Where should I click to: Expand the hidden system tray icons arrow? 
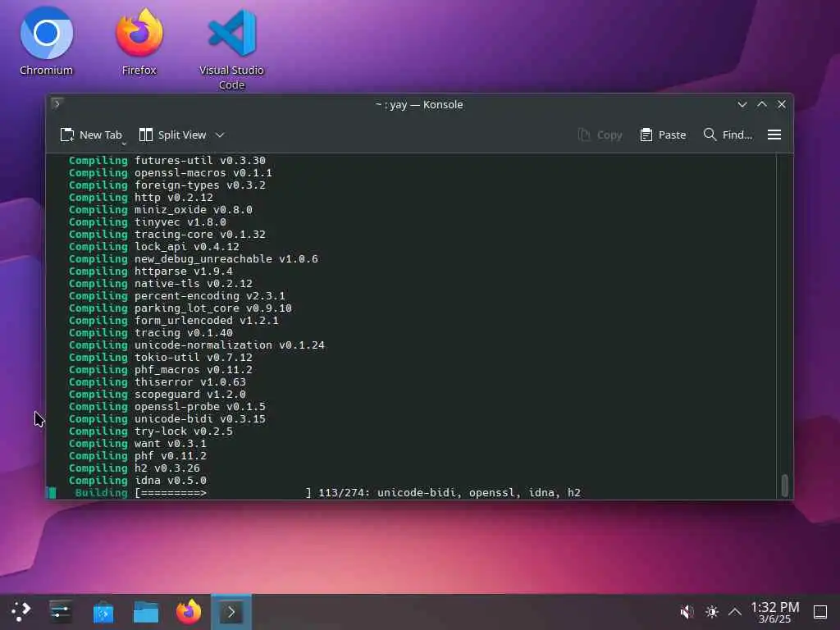[735, 612]
